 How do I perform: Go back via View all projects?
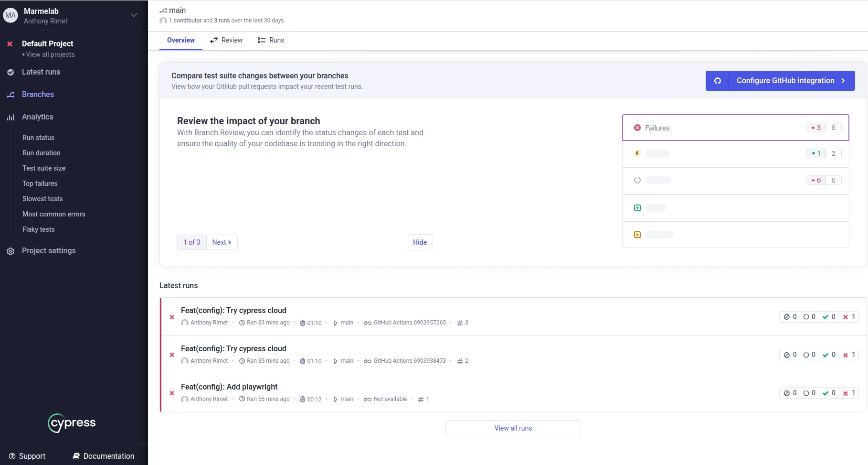(x=50, y=54)
